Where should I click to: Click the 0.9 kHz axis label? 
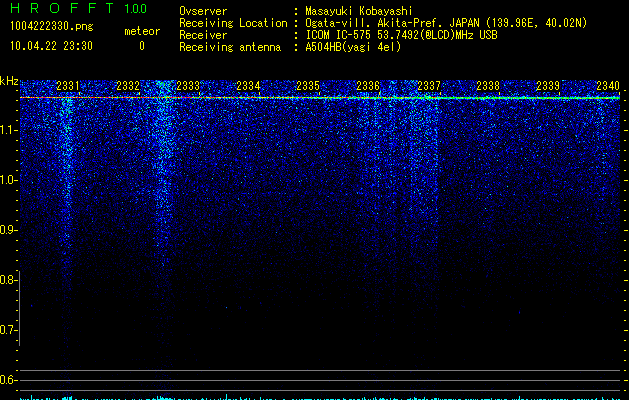8,230
